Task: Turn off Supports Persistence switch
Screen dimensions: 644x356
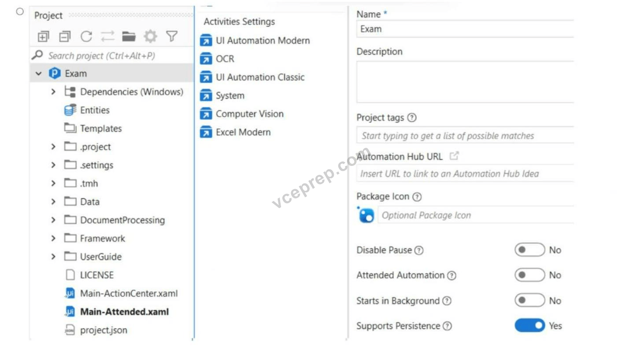Action: [529, 326]
